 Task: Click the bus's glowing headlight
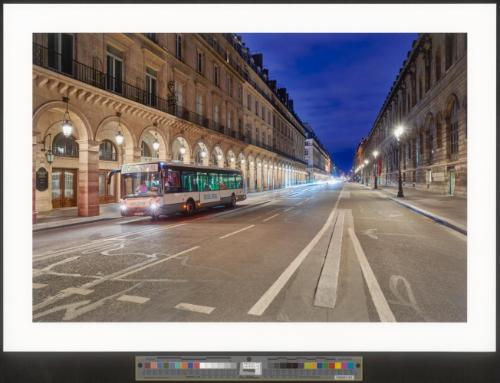click(154, 207)
